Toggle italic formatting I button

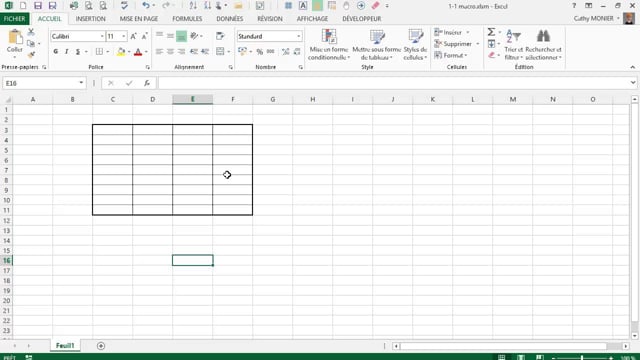(x=67, y=51)
